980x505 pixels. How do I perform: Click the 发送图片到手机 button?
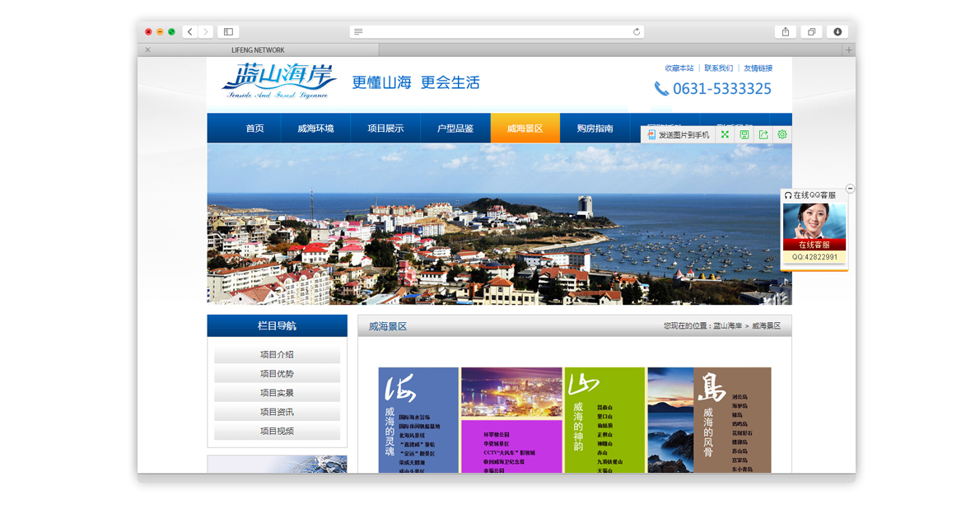coord(678,134)
